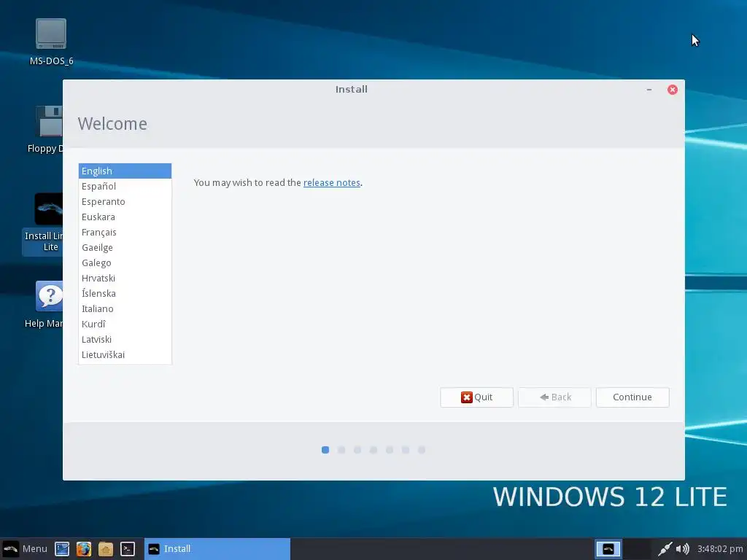
Task: Open the file manager folder icon in taskbar
Action: point(106,549)
